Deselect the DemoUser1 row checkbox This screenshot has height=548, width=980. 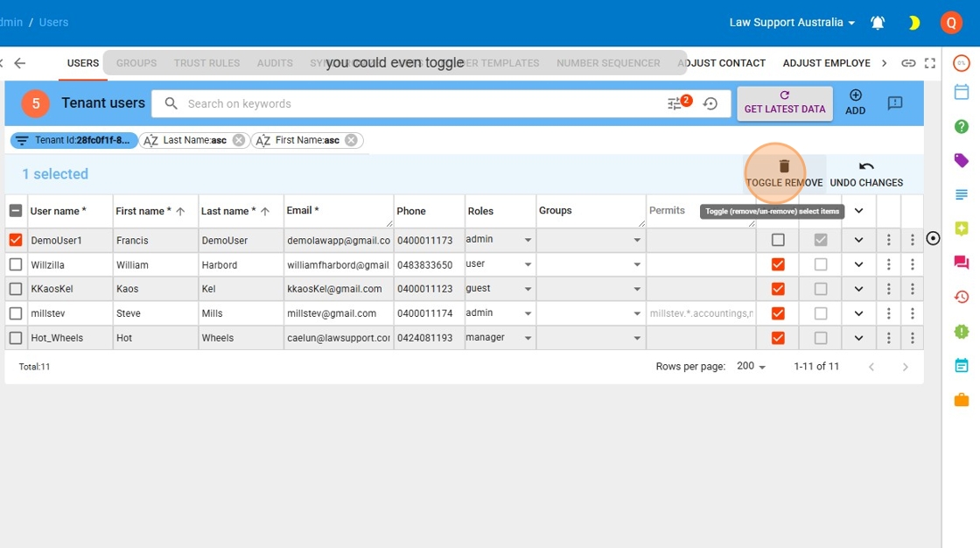16,240
